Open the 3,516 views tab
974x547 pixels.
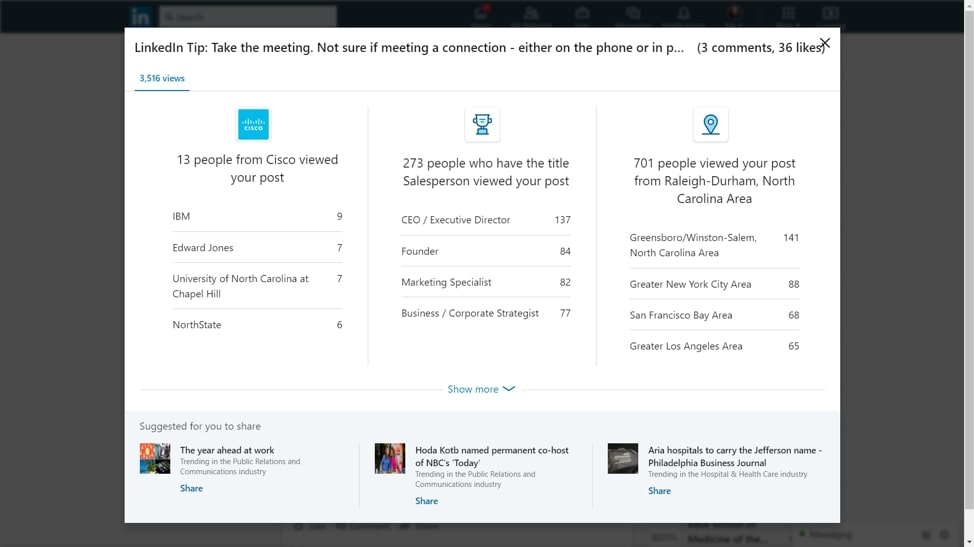click(x=162, y=78)
